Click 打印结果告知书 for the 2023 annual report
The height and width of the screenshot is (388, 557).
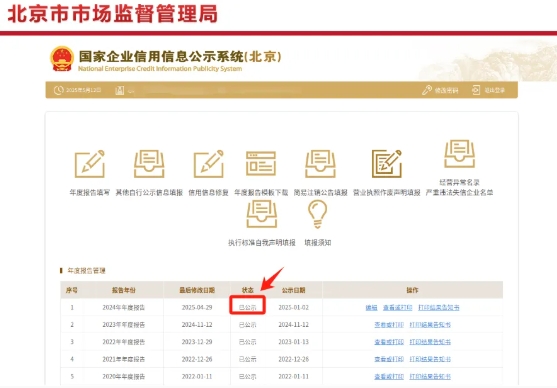point(430,325)
